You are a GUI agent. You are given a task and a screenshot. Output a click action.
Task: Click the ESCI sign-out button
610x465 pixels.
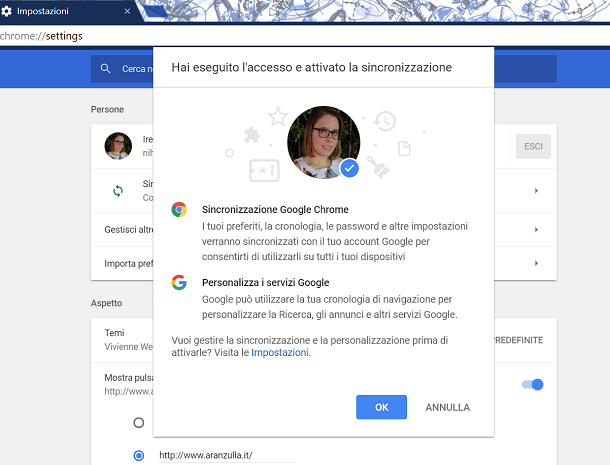(533, 146)
